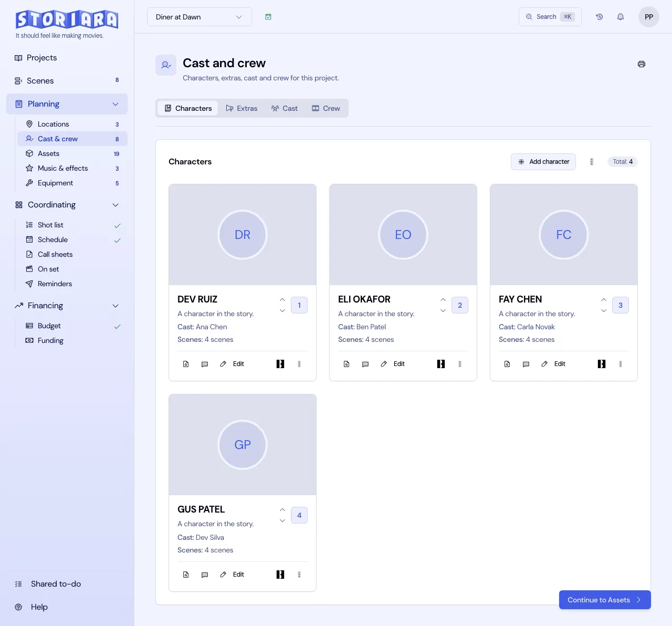Open the notifications bell
This screenshot has width=672, height=626.
click(621, 17)
